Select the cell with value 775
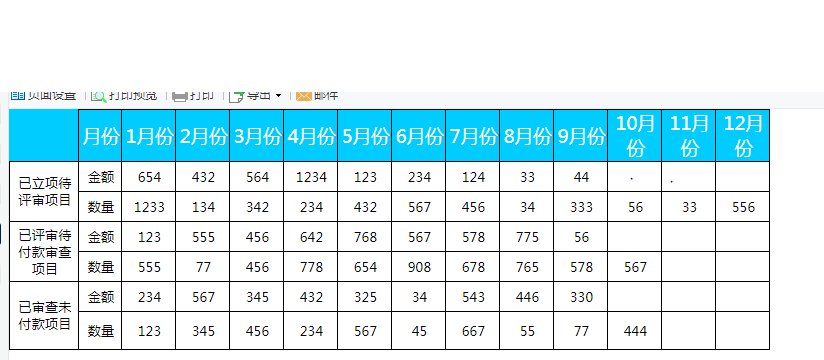 (x=527, y=237)
